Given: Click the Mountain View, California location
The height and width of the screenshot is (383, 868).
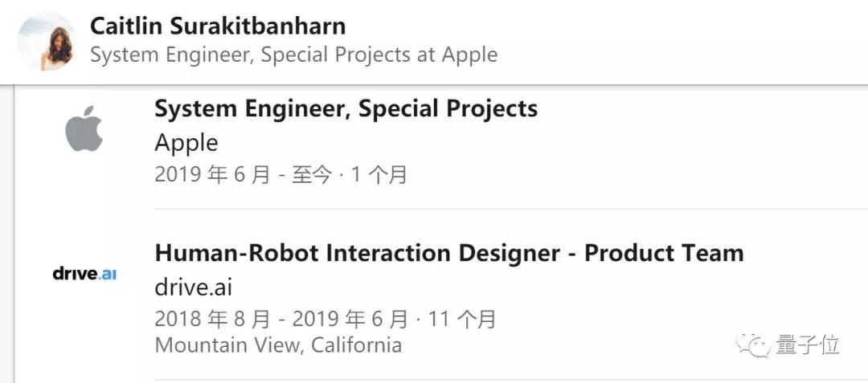Looking at the screenshot, I should tap(278, 345).
